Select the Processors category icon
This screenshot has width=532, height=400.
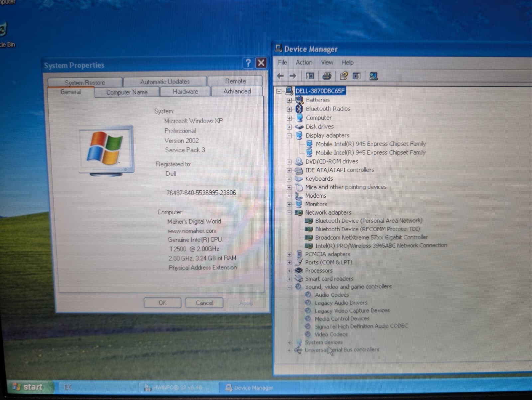pyautogui.click(x=299, y=270)
